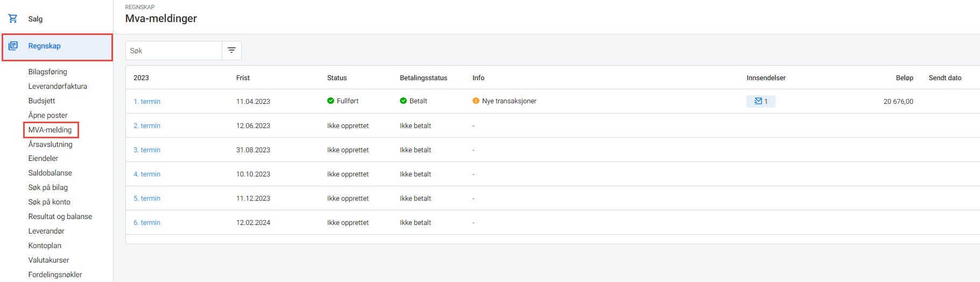This screenshot has height=282, width=980.
Task: Select MVA-melding in the sidebar
Action: 50,130
